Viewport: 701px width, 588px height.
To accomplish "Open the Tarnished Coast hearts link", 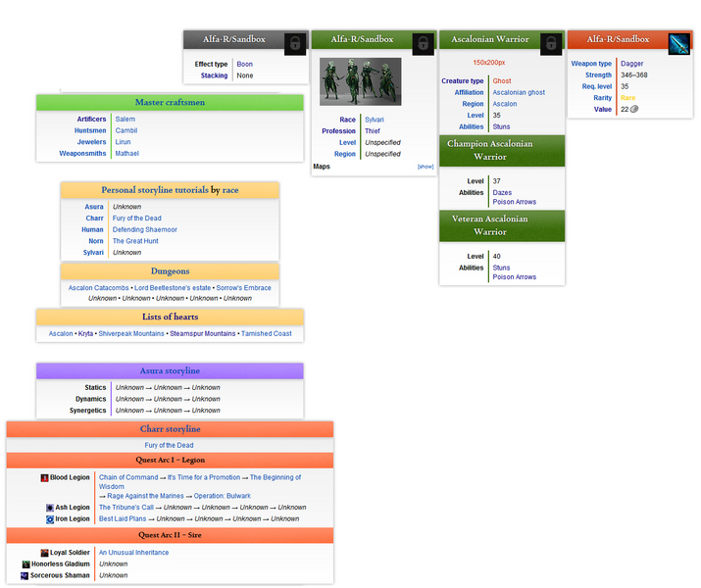I will pyautogui.click(x=267, y=334).
